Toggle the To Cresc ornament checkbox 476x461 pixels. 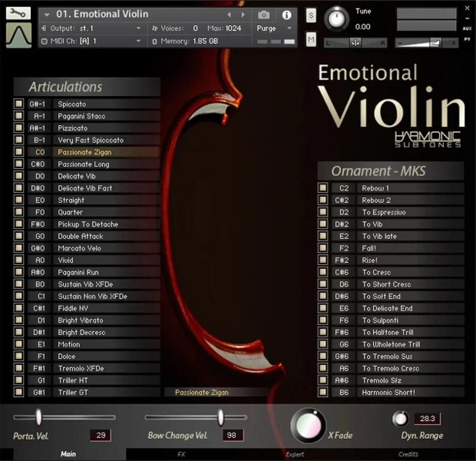(323, 272)
